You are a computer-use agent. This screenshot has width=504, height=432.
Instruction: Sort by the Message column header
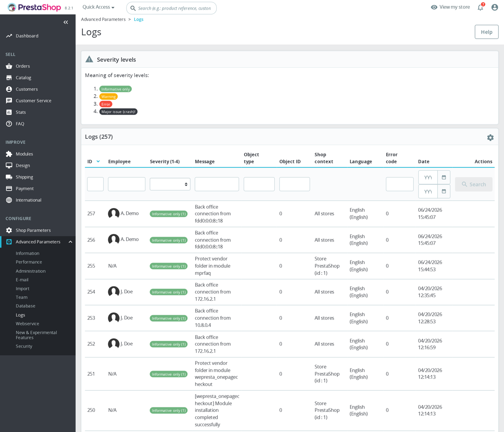click(x=205, y=161)
